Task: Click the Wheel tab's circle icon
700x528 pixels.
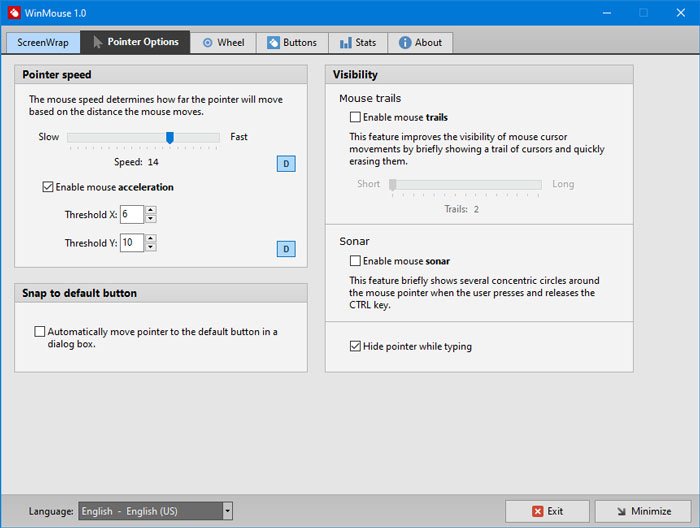Action: (208, 43)
